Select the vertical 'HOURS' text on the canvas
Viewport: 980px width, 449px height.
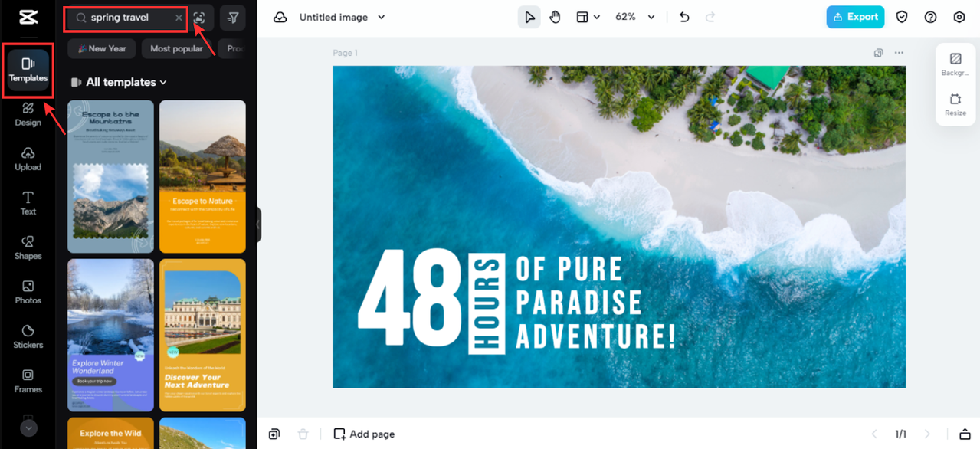tap(487, 303)
